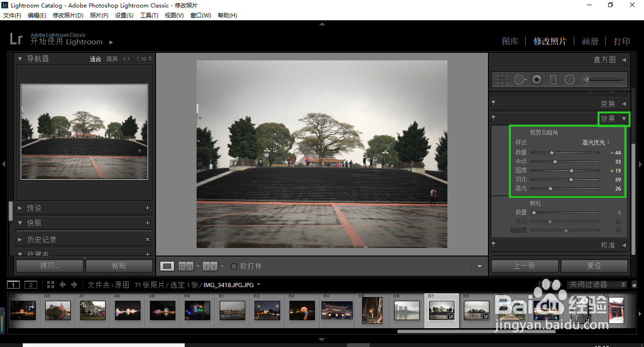Viewport: 644px width, 347px height.
Task: Expand the Transform panel
Action: 624,104
